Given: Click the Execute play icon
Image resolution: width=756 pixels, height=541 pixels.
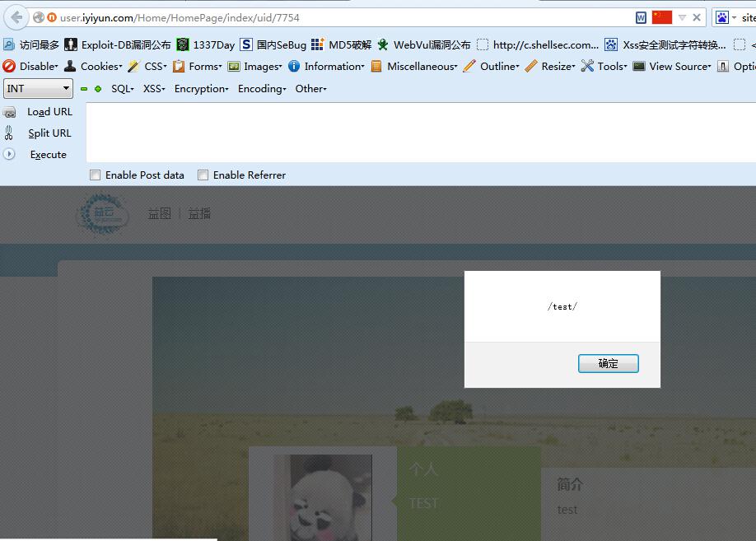Looking at the screenshot, I should (9, 154).
